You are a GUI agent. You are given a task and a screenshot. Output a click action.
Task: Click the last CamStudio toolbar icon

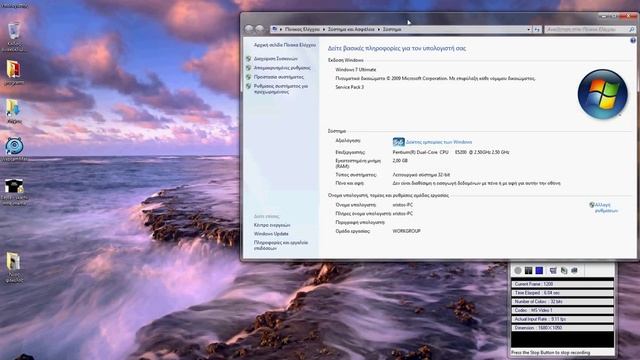pos(574,270)
